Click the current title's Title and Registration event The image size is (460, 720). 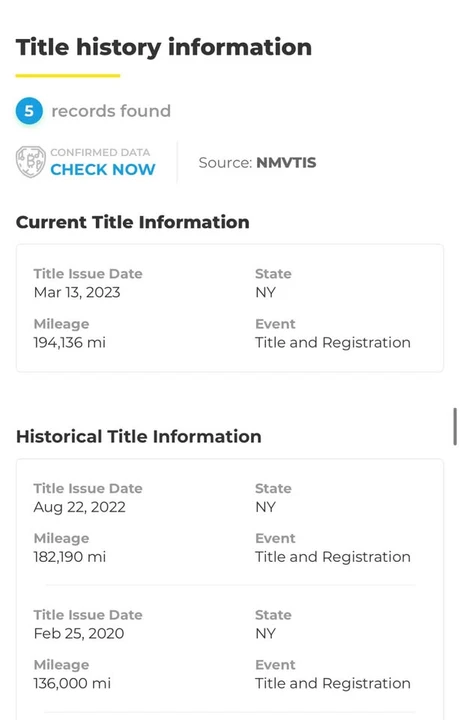tap(333, 343)
